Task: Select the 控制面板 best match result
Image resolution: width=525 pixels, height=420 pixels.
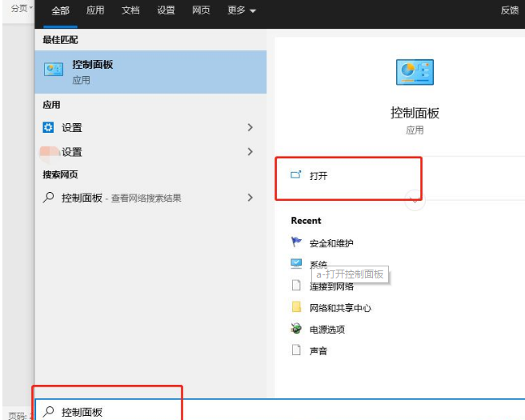Action: [x=150, y=72]
